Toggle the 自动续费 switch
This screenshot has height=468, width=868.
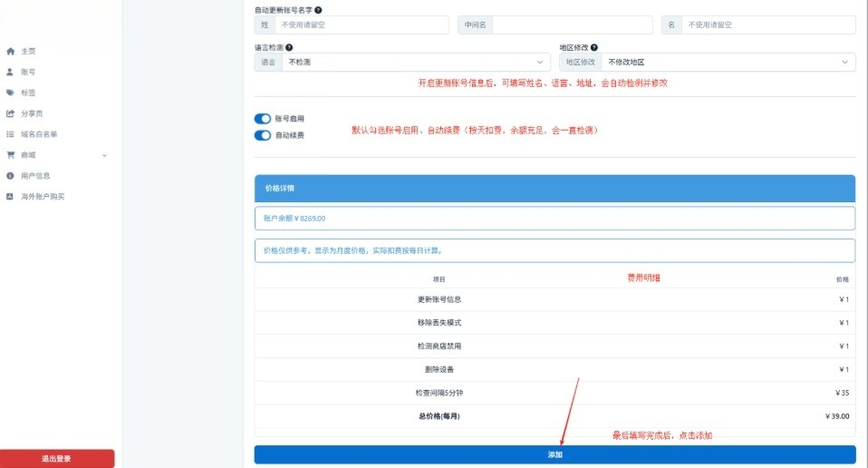click(x=263, y=135)
